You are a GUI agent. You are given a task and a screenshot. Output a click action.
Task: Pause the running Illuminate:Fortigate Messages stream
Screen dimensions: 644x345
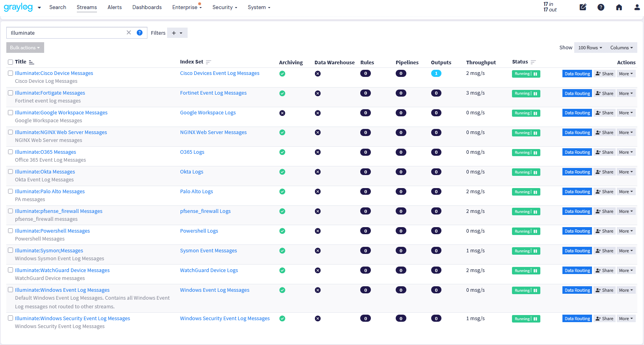pos(535,94)
